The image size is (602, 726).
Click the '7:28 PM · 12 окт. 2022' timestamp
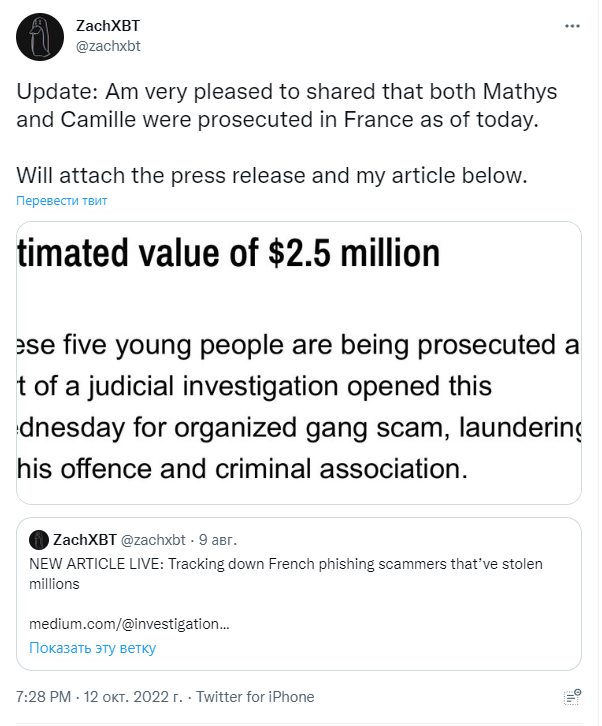pos(100,696)
